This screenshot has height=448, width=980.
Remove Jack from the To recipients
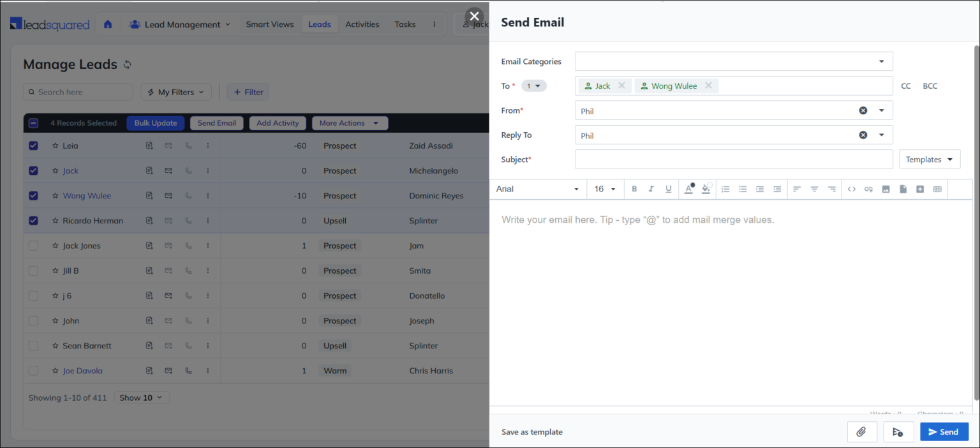(x=622, y=86)
